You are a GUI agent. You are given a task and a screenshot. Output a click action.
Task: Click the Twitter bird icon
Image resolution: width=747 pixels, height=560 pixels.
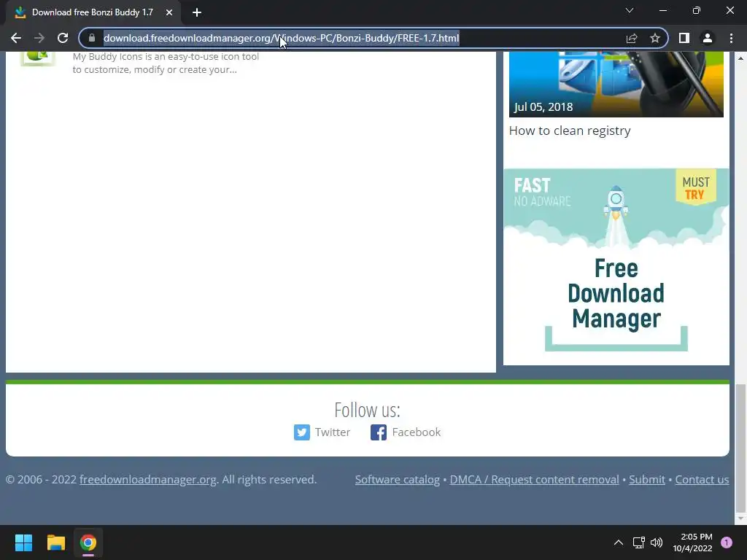click(301, 432)
